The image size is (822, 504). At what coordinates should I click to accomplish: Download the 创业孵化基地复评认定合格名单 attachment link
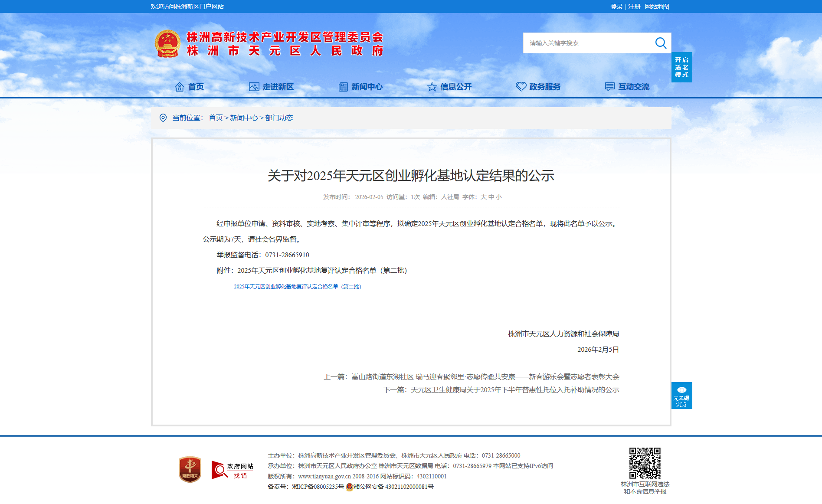pyautogui.click(x=297, y=287)
